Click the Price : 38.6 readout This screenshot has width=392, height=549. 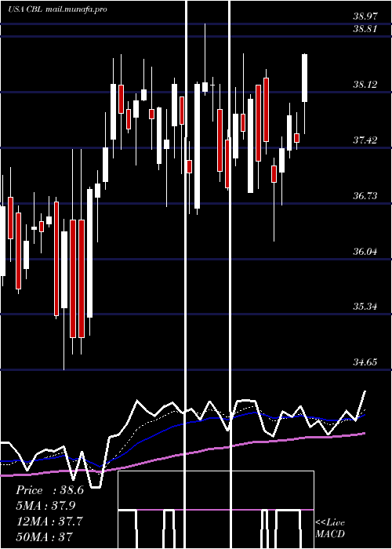[x=49, y=490]
